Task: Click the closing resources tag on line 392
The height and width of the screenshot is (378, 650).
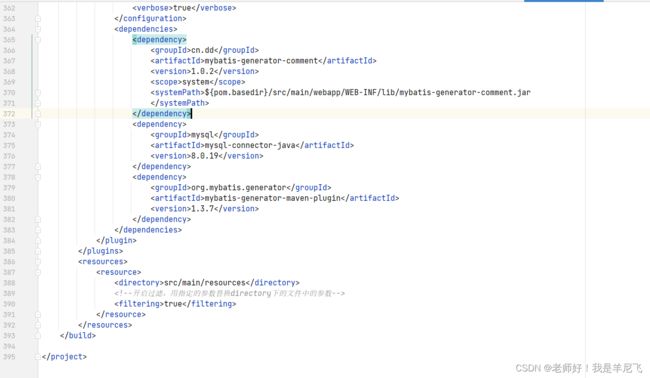Action: coord(105,325)
